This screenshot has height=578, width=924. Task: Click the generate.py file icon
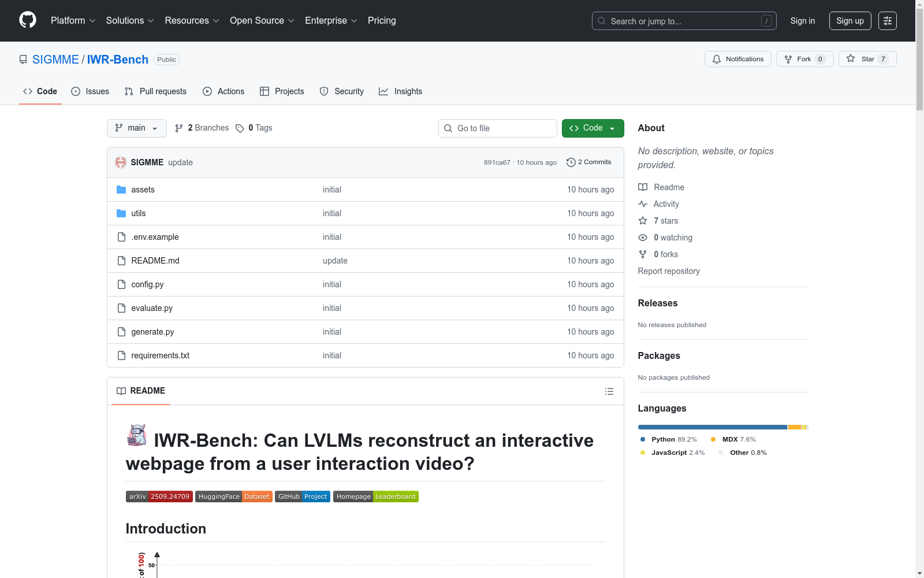pos(121,332)
